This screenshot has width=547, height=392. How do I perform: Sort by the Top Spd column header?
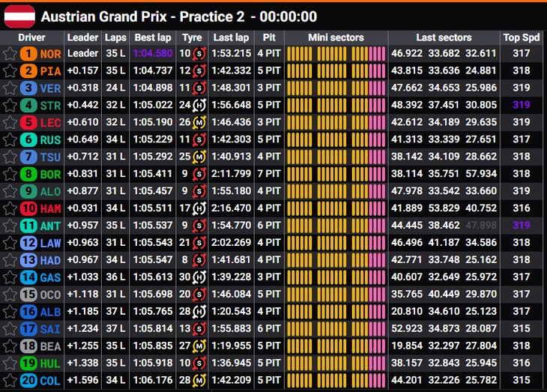pyautogui.click(x=522, y=37)
